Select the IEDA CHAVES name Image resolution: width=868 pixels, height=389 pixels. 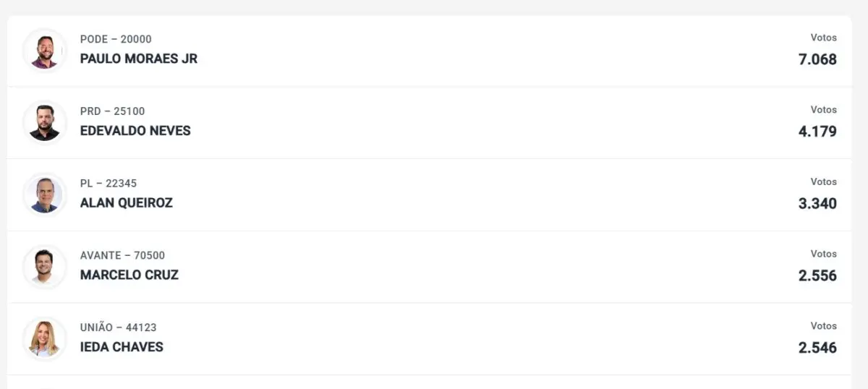pyautogui.click(x=122, y=347)
